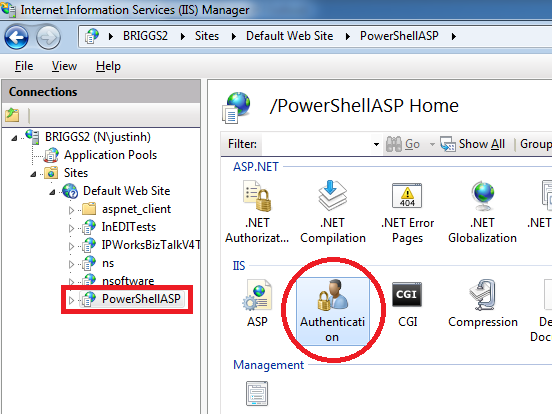Open .NET Compilation icon
This screenshot has width=552, height=414.
pos(333,212)
